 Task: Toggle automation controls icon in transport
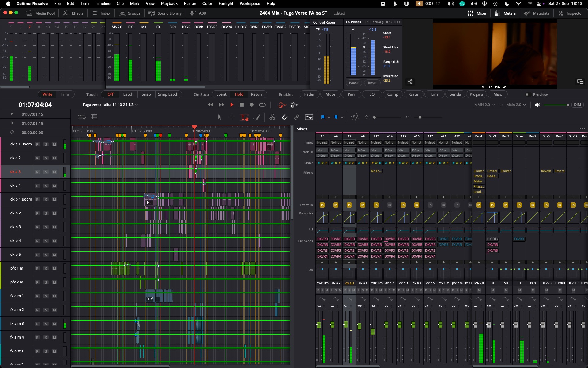tap(282, 105)
